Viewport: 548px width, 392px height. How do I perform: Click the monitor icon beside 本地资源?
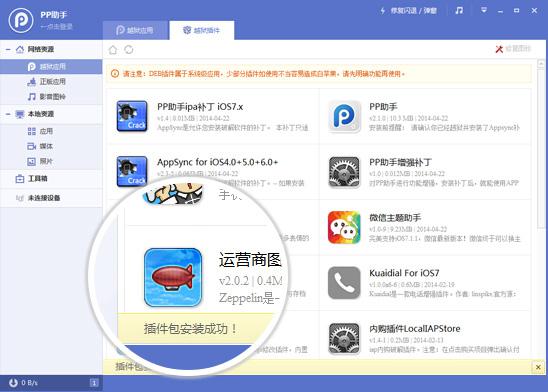(x=20, y=114)
